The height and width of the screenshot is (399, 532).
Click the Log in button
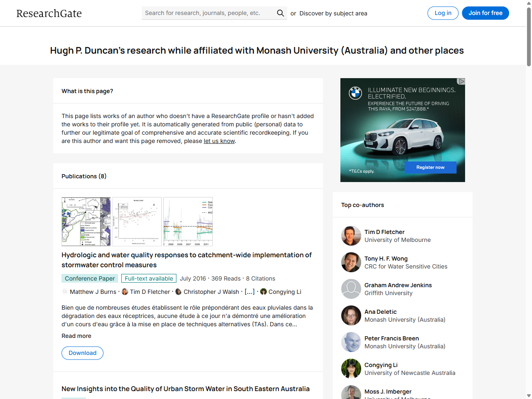click(x=443, y=13)
